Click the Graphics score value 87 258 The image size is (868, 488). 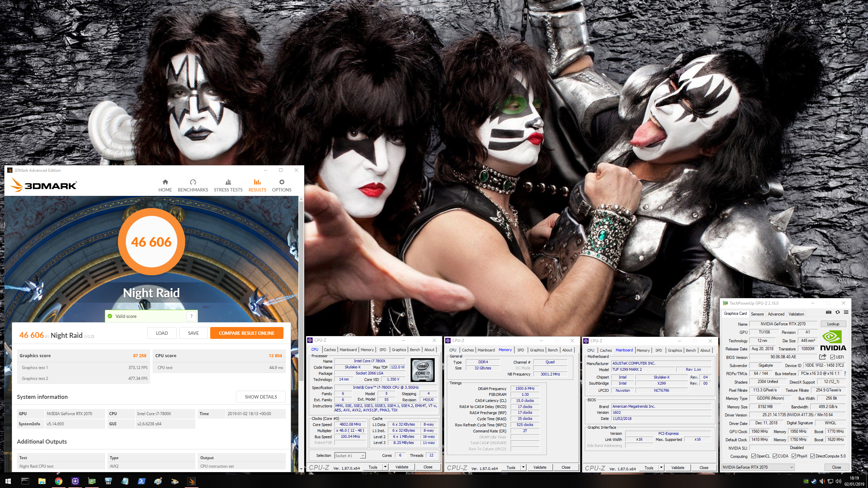(140, 355)
